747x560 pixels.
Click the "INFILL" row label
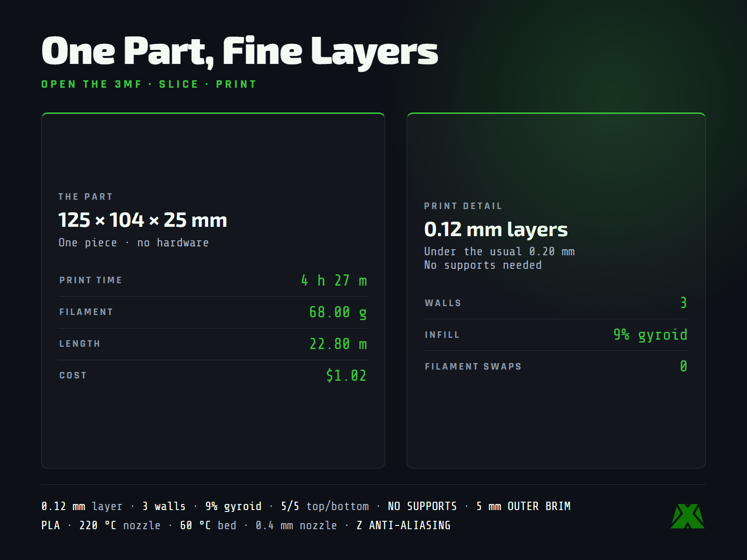(x=442, y=335)
